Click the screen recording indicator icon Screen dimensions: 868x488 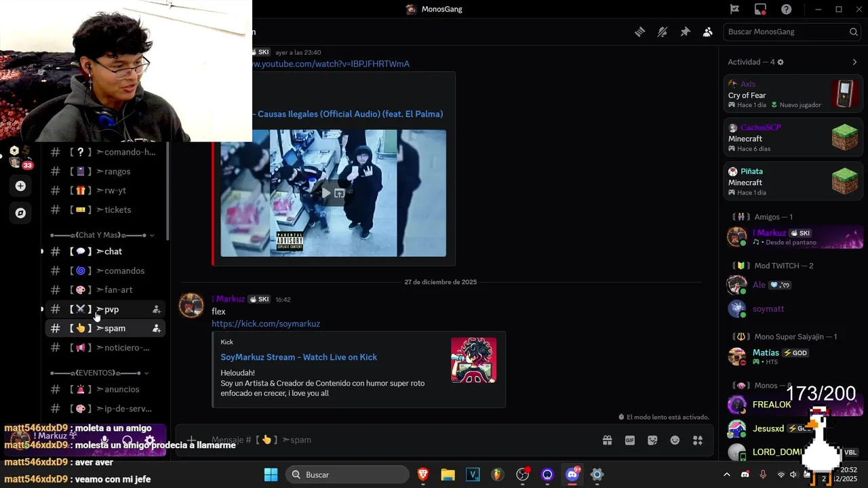[x=760, y=9]
